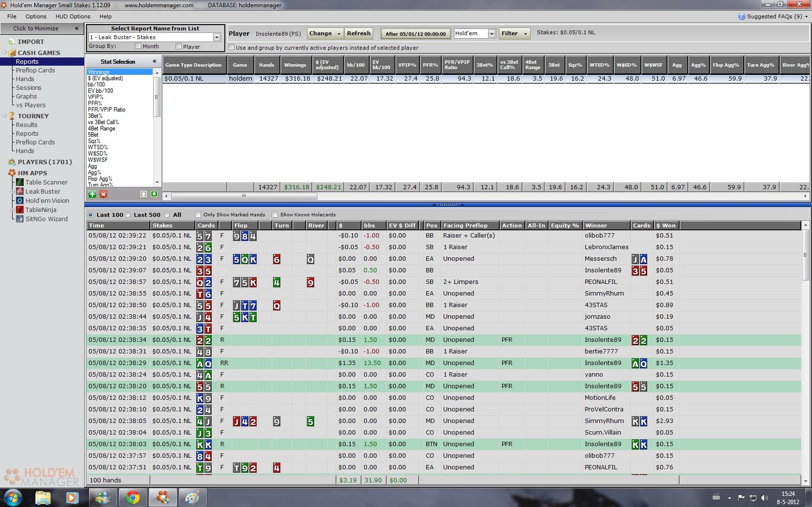The image size is (812, 507).
Task: Open the Options menu
Action: pyautogui.click(x=36, y=16)
